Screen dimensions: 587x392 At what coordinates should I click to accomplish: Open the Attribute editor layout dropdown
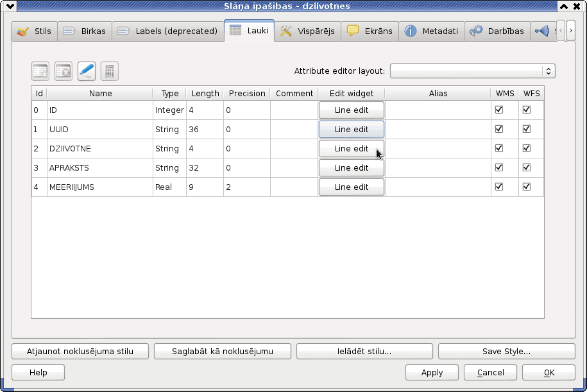pos(472,71)
